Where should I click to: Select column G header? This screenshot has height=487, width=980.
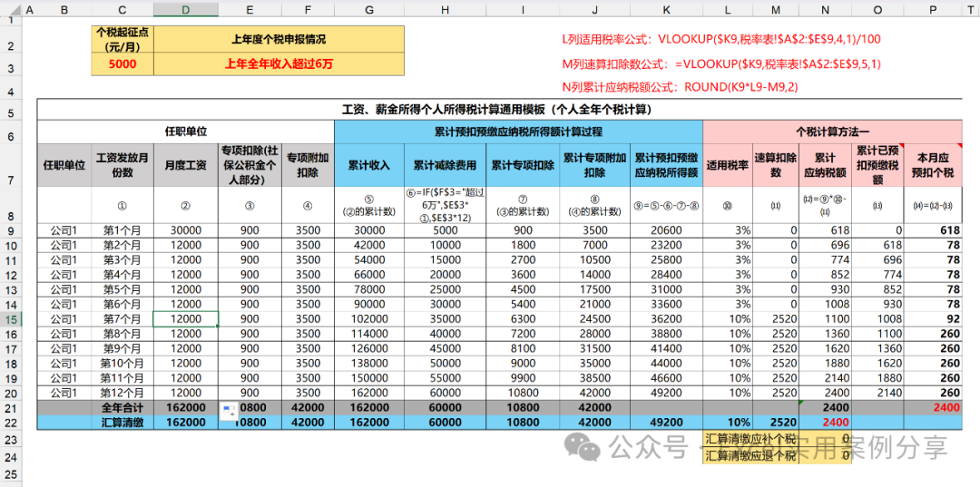point(369,9)
